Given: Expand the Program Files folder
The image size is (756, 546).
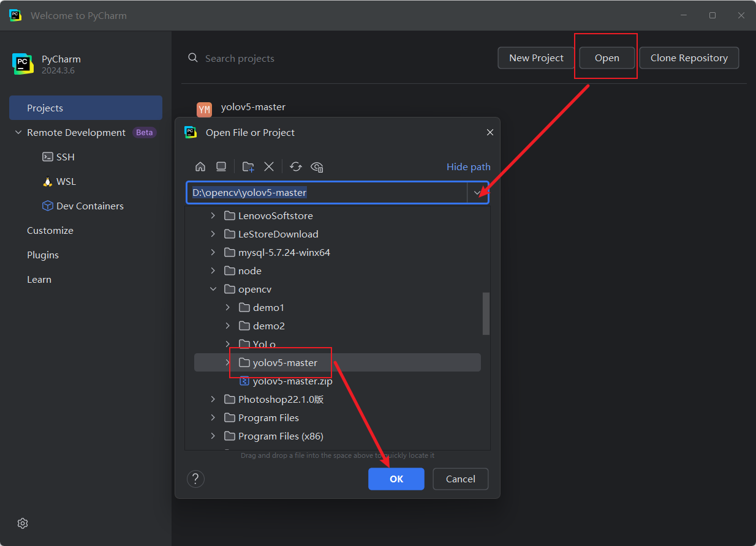Looking at the screenshot, I should (213, 417).
